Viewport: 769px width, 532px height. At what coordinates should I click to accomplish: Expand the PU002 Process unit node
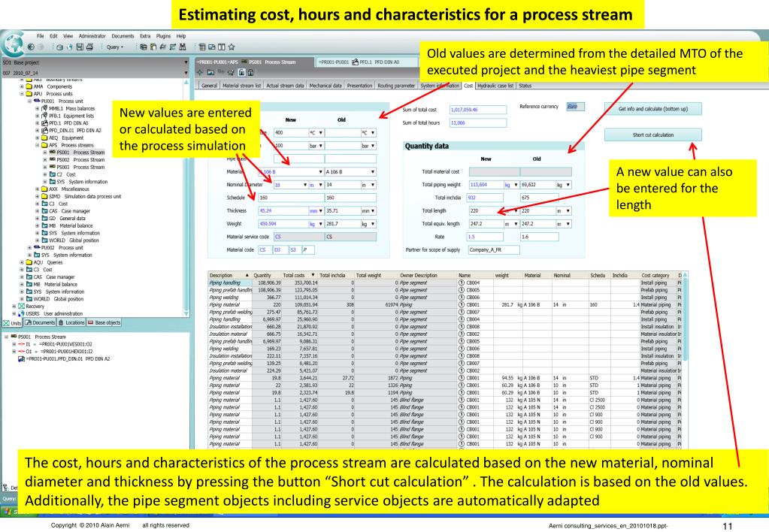29,248
